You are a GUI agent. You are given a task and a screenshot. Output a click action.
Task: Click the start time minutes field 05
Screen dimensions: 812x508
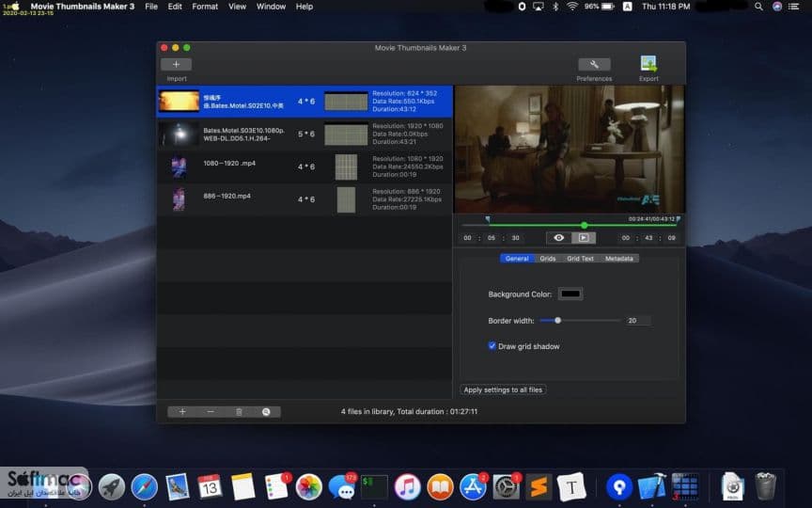click(x=492, y=238)
